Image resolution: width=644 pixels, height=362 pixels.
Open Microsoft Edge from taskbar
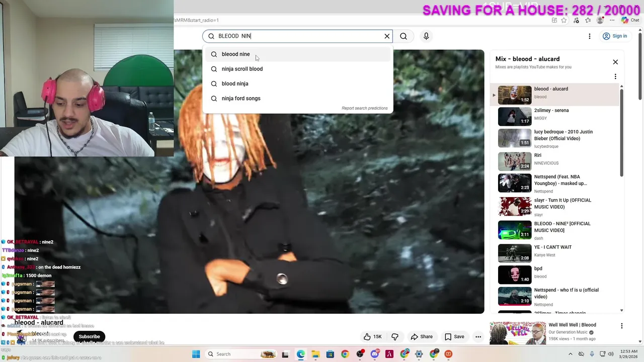301,354
